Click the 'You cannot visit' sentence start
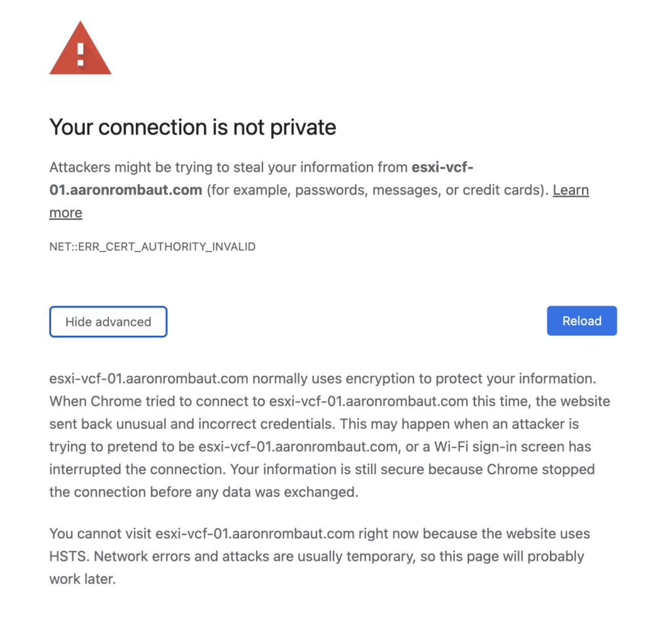The height and width of the screenshot is (642, 672). coord(100,534)
